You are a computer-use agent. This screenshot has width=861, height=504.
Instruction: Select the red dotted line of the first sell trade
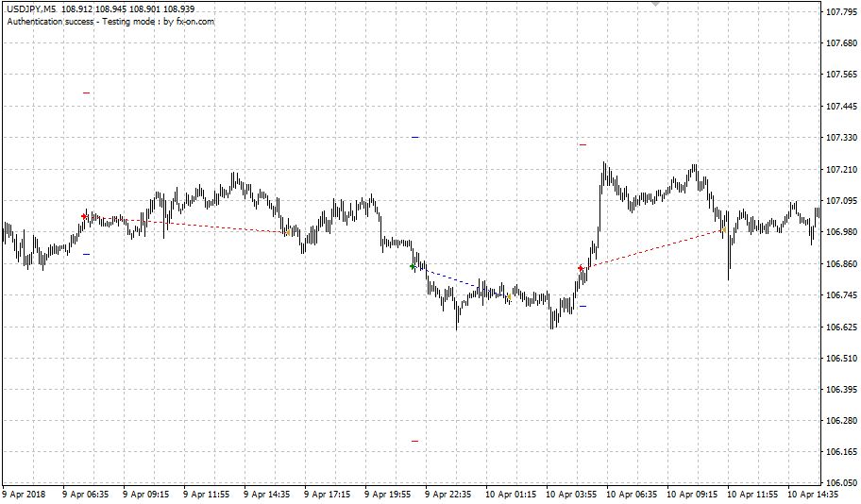(x=186, y=224)
